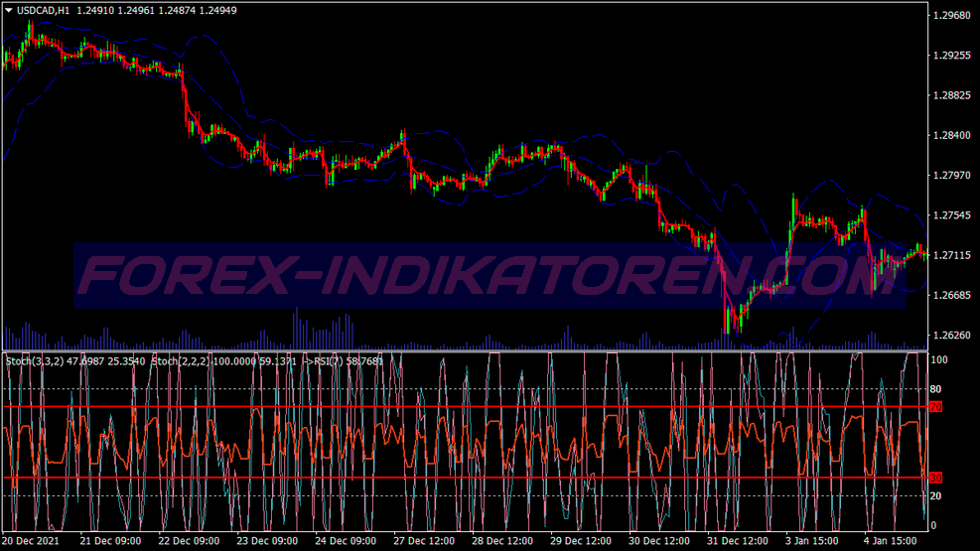Click the 1.26685 price axis label
Viewport: 980px width, 551px height.
[x=952, y=295]
